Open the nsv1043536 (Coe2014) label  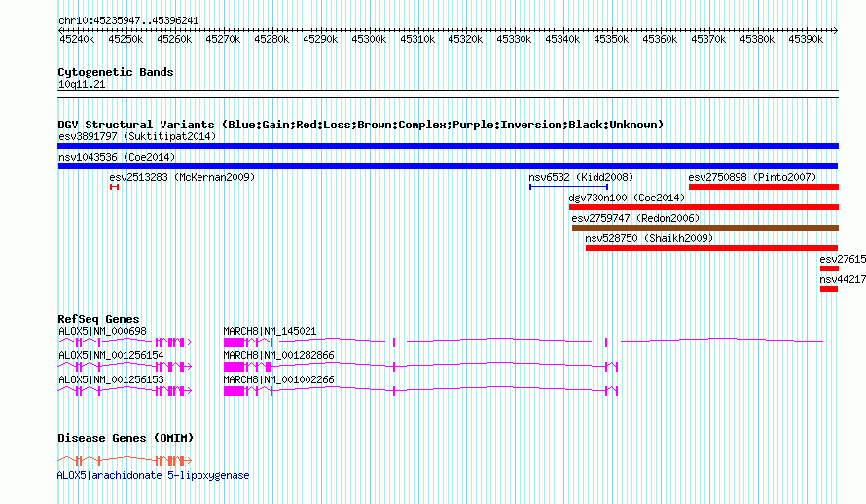coord(117,157)
